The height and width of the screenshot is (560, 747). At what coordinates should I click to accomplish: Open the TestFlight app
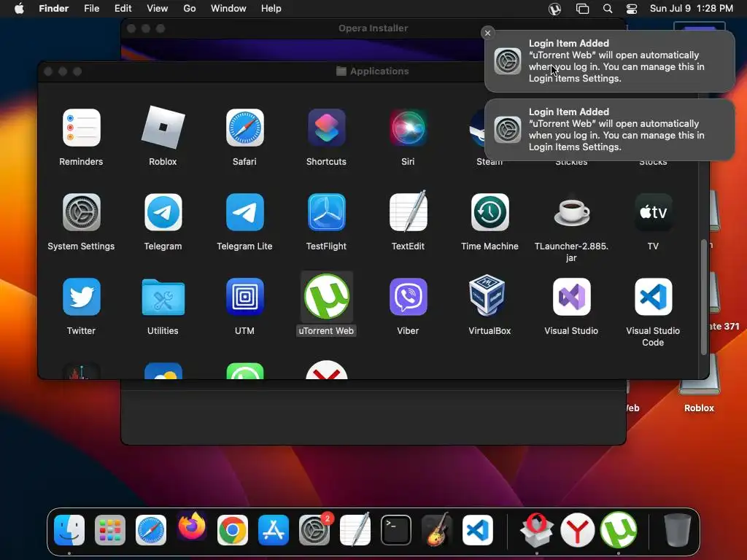point(326,212)
